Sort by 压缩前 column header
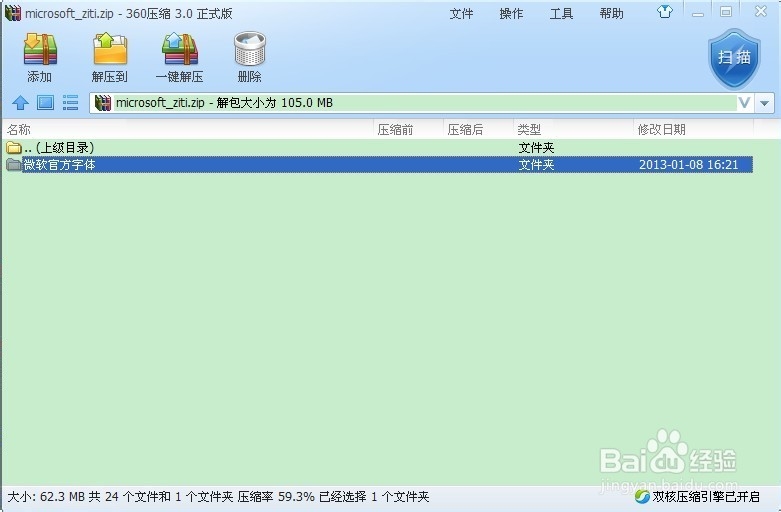Screen dimensions: 781x512 click(408, 129)
